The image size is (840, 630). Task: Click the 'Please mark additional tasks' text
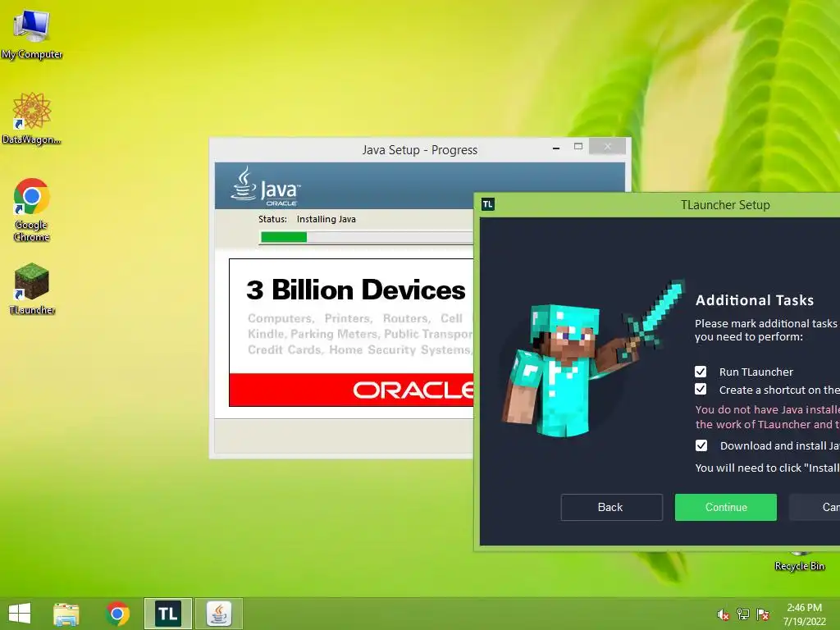pyautogui.click(x=766, y=330)
